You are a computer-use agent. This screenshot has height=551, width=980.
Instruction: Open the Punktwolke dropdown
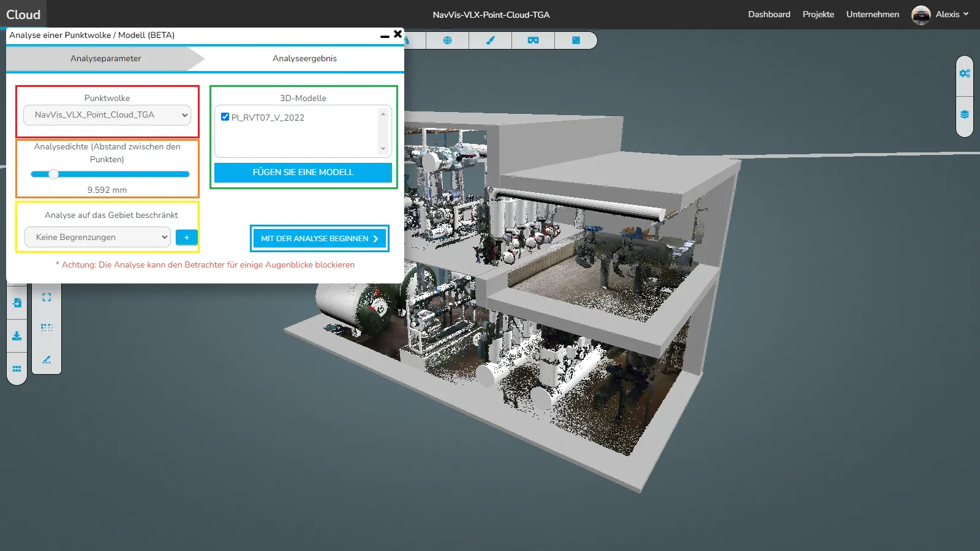pos(107,115)
